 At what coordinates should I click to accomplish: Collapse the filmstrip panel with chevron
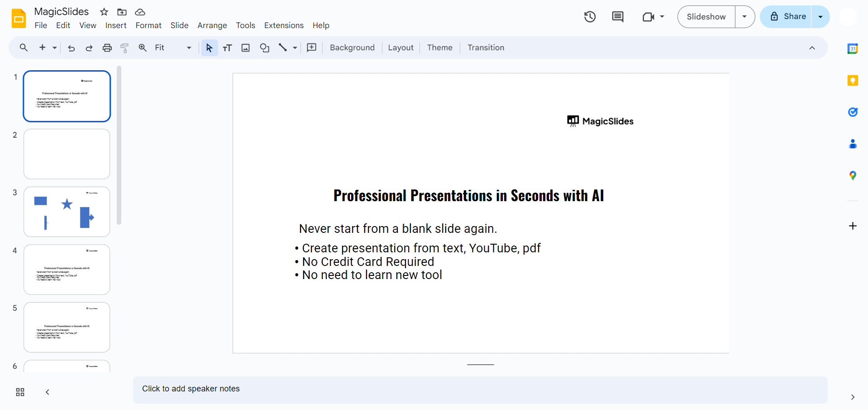[x=48, y=392]
